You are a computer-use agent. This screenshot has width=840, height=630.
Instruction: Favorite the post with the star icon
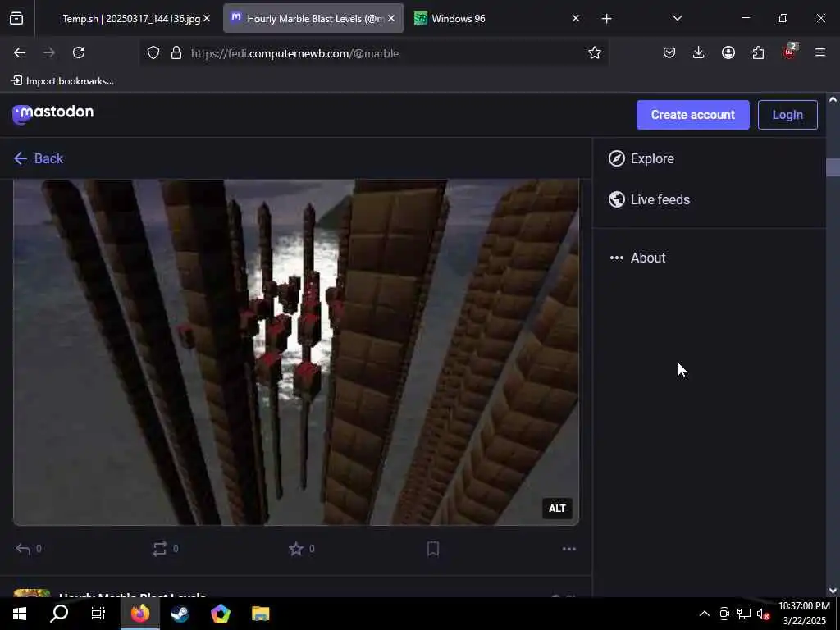295,549
